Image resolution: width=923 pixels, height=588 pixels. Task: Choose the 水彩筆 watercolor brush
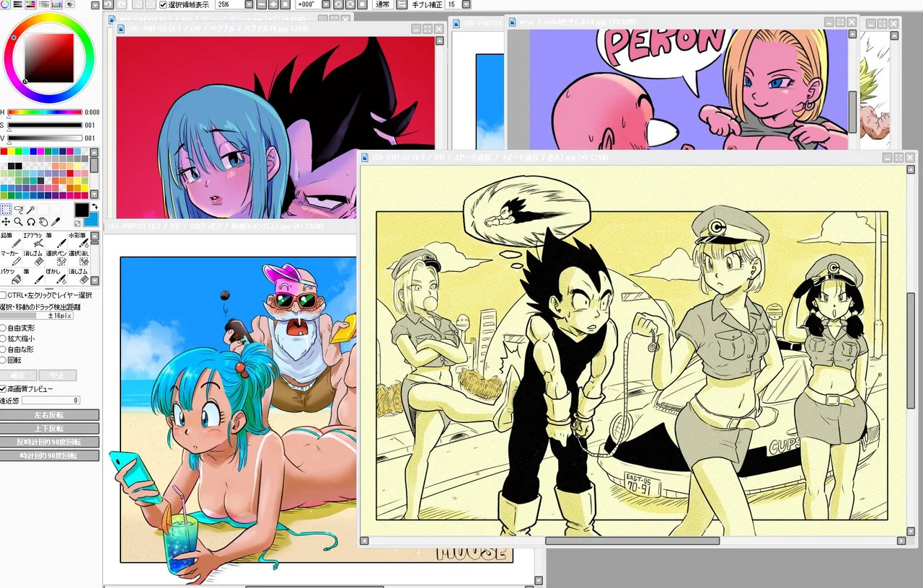tap(79, 241)
